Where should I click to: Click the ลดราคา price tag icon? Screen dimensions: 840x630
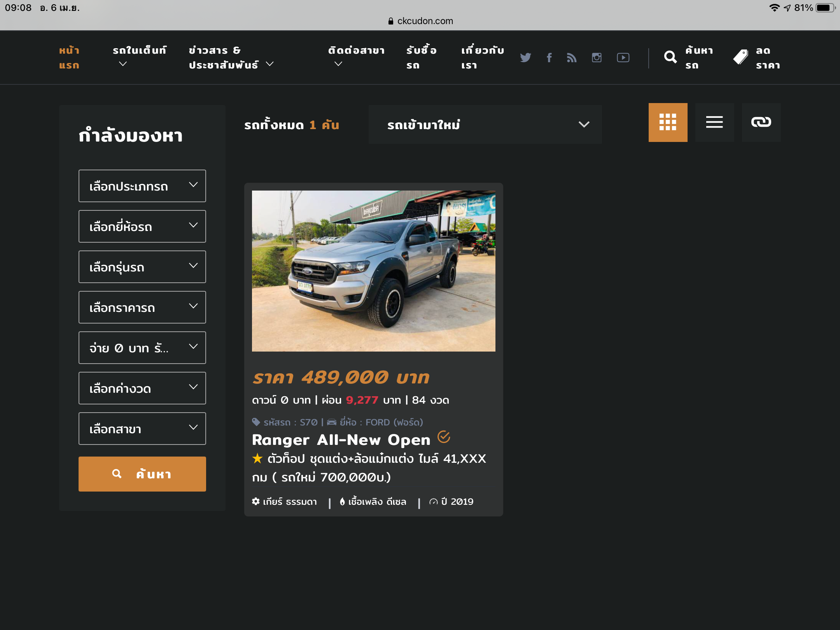point(741,58)
